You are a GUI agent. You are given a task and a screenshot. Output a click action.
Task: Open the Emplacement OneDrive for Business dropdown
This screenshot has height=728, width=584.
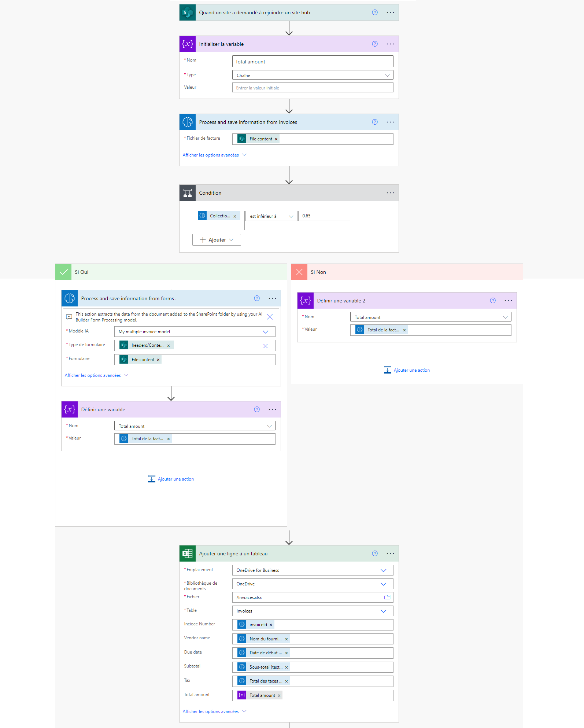coord(313,570)
